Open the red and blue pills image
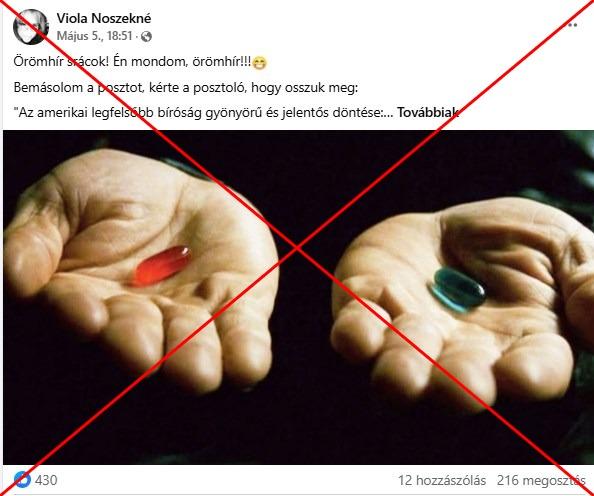The image size is (594, 496). pyautogui.click(x=298, y=297)
